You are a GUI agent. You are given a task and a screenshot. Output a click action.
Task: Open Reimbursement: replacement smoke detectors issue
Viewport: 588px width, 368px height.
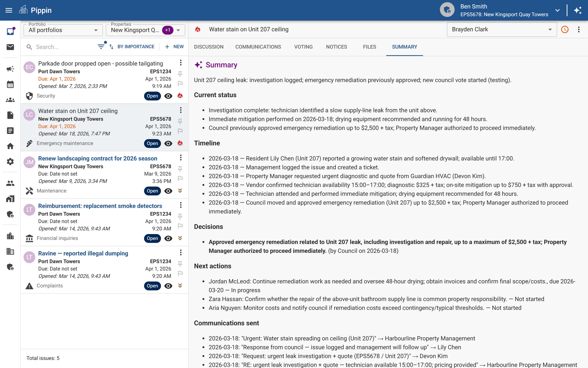click(100, 206)
